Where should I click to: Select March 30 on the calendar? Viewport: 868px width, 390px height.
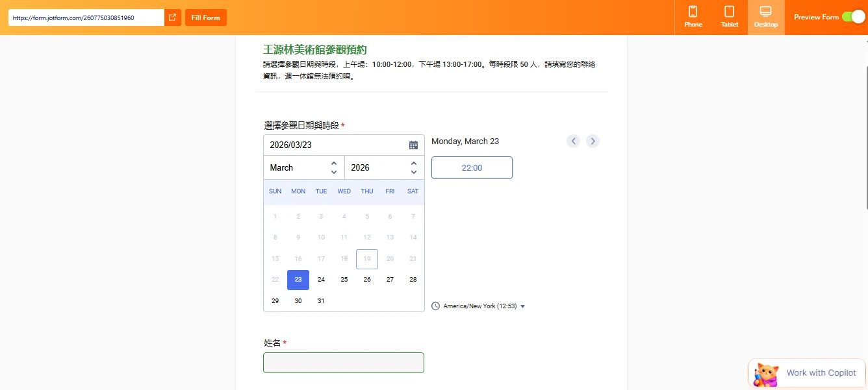click(x=298, y=300)
